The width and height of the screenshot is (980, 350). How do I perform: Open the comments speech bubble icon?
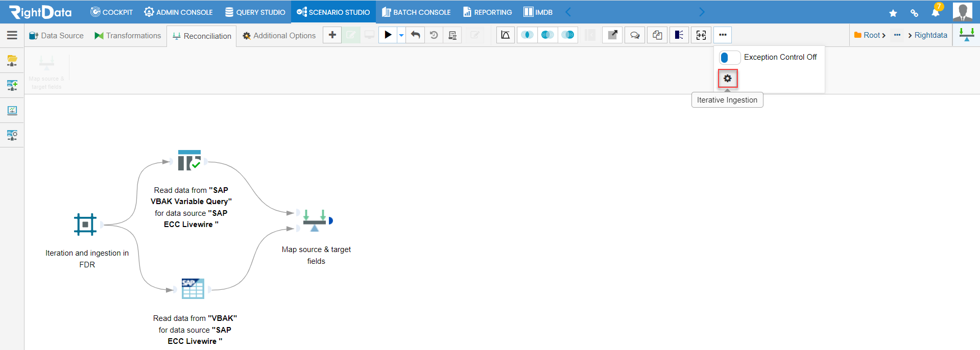635,35
